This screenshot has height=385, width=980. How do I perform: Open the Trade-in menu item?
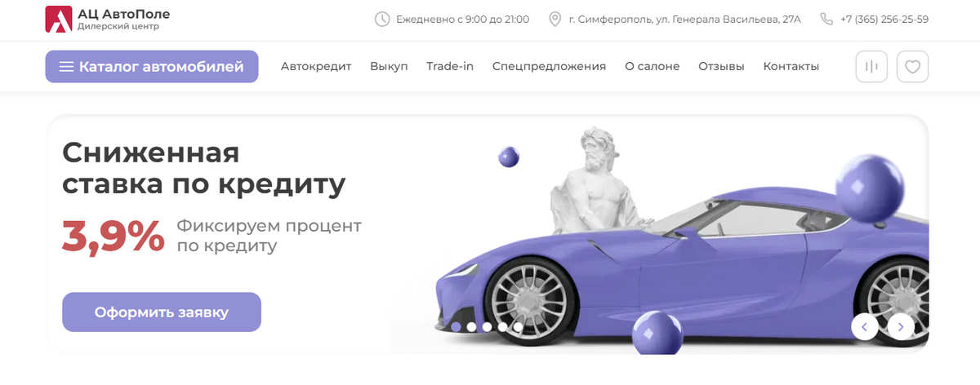pos(450,67)
